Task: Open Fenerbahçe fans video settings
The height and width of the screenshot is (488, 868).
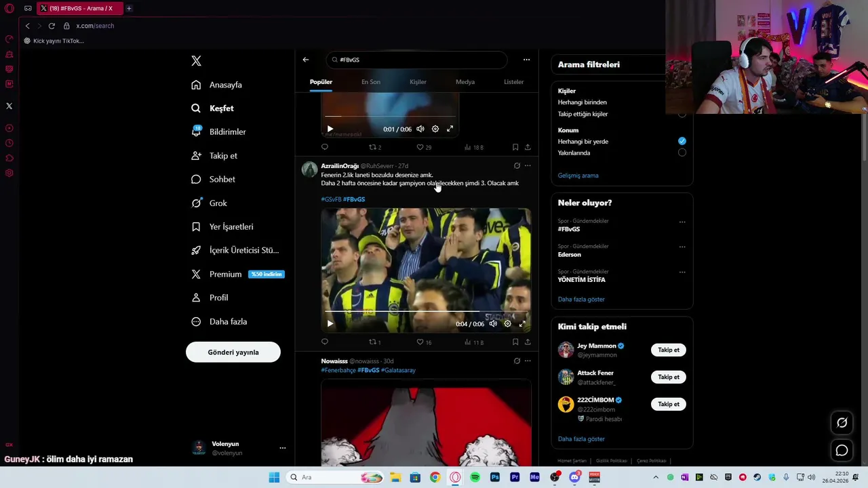Action: tap(507, 324)
